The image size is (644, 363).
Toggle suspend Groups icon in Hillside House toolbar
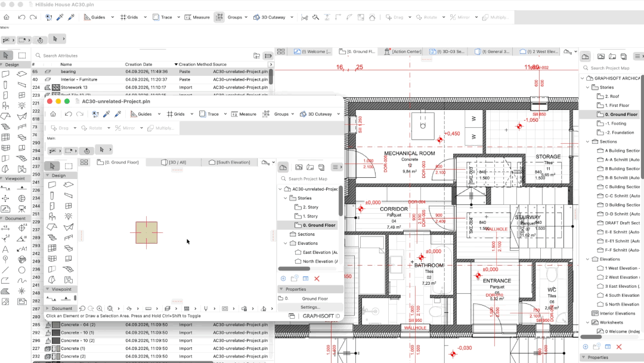click(x=219, y=17)
